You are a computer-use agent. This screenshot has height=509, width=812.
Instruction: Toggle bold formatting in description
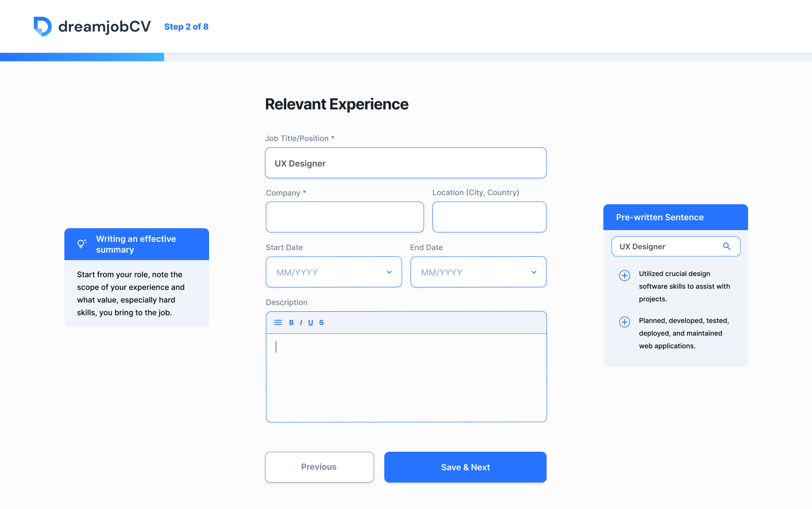click(291, 323)
